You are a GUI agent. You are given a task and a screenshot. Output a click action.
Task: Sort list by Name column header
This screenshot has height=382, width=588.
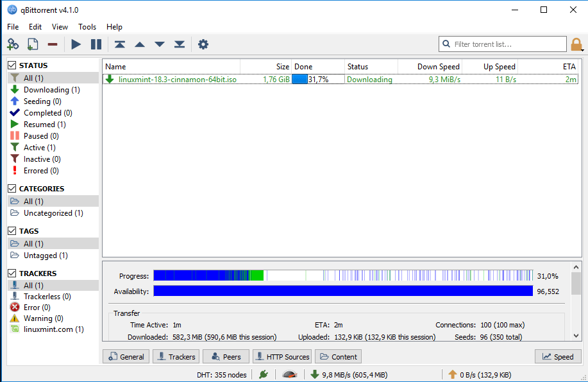pos(171,67)
